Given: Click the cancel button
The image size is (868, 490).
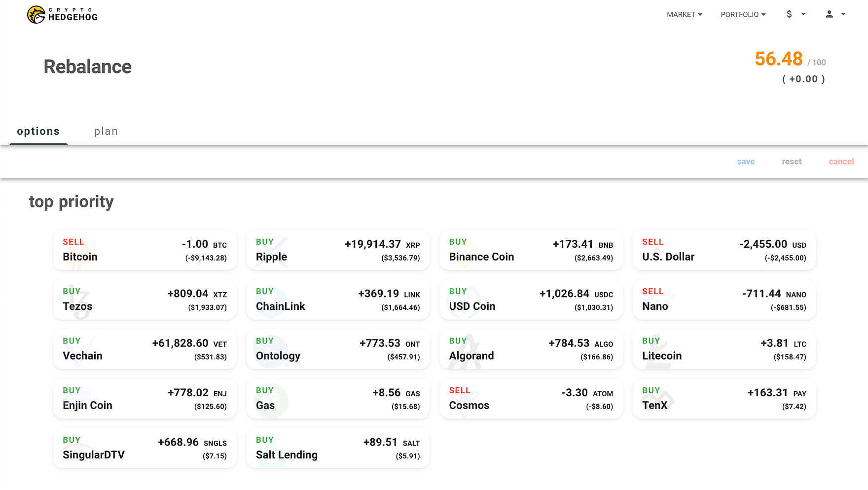Looking at the screenshot, I should pos(841,162).
